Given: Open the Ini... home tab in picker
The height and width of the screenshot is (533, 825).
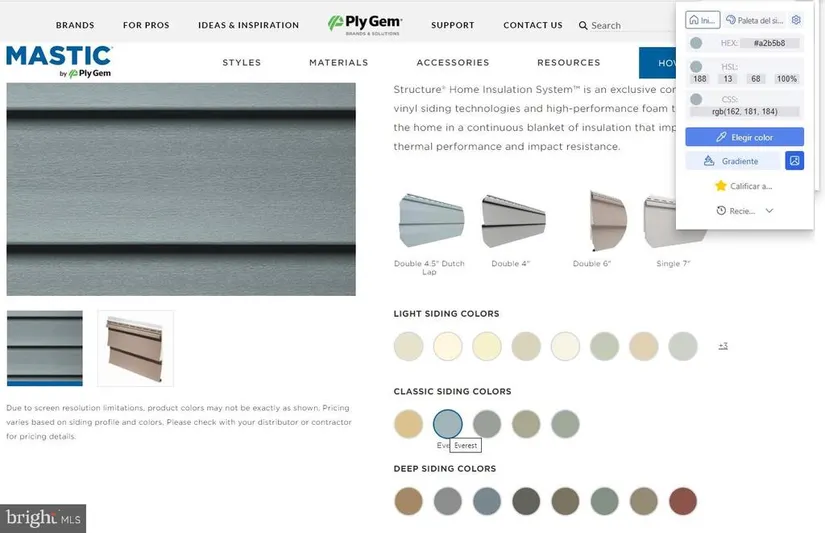Looking at the screenshot, I should pyautogui.click(x=702, y=20).
